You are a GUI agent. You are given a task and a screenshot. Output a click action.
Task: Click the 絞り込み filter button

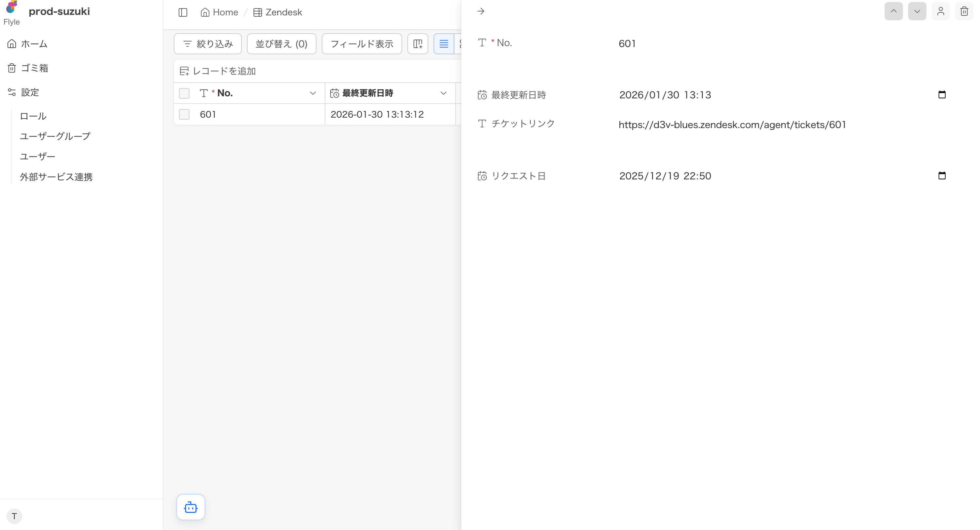coord(208,44)
